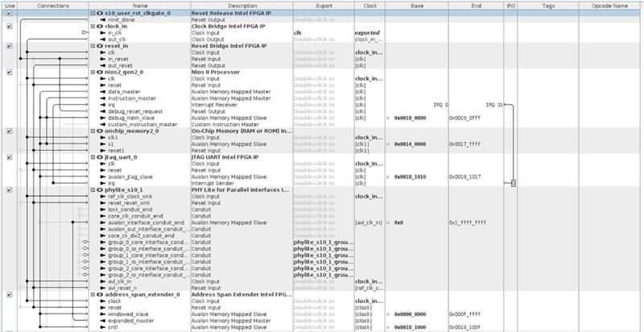Collapse the address_span_extender_0 tree node
The height and width of the screenshot is (332, 644).
[93, 295]
